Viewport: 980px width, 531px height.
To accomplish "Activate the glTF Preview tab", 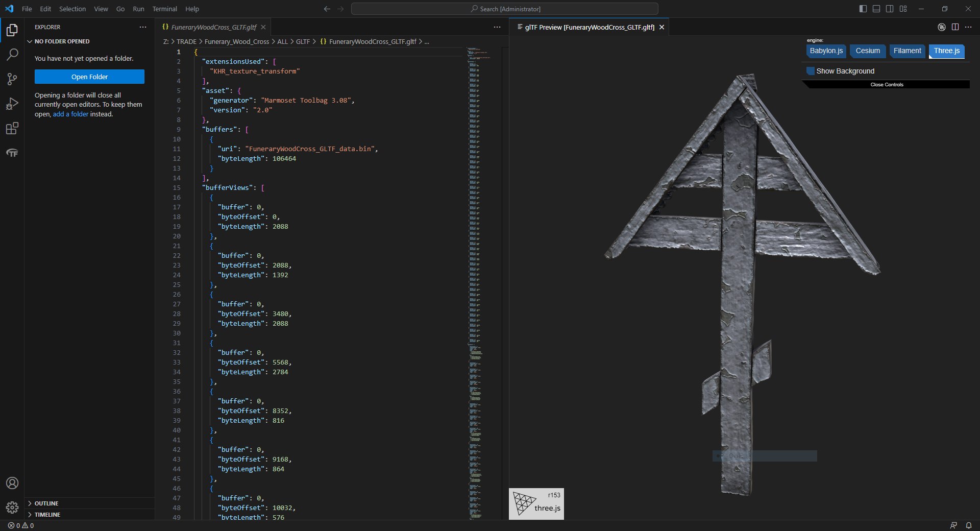I will click(589, 27).
